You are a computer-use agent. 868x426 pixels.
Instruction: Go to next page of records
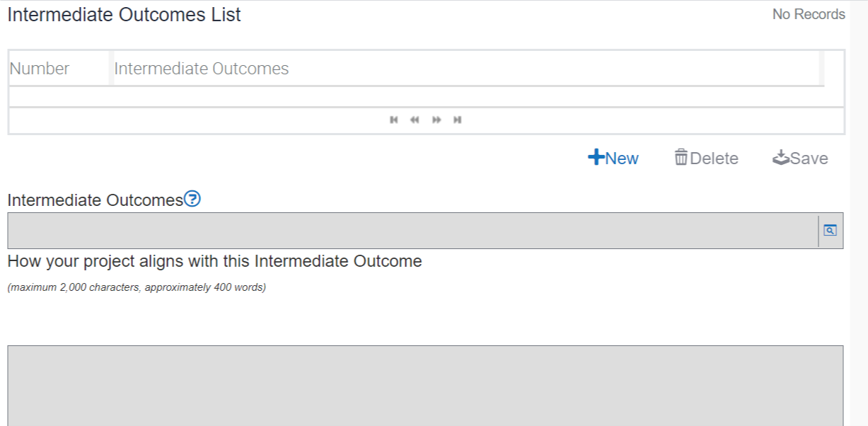click(436, 120)
